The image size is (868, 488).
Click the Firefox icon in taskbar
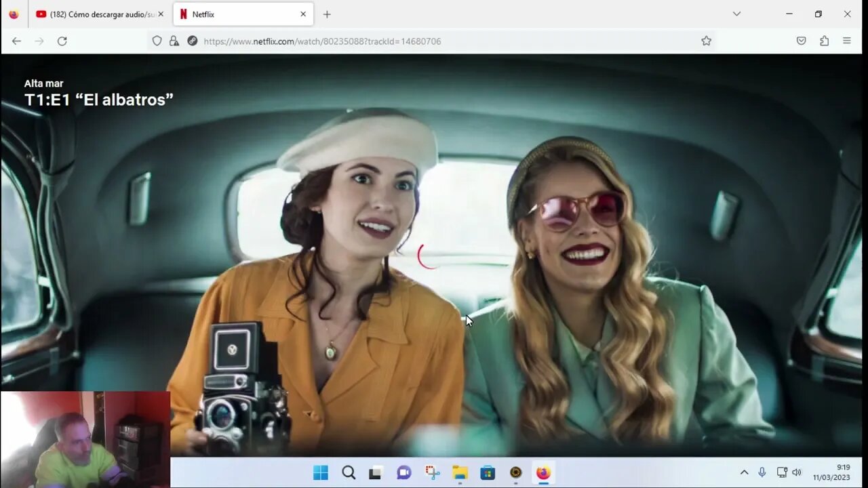point(543,472)
